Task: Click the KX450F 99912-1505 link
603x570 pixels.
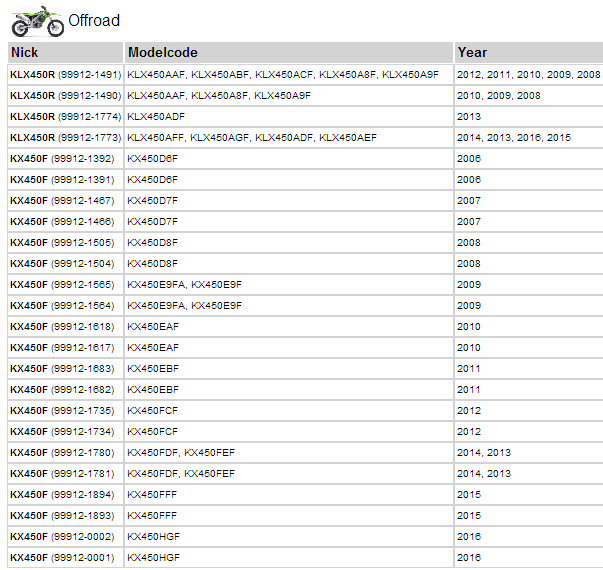Action: (x=61, y=243)
